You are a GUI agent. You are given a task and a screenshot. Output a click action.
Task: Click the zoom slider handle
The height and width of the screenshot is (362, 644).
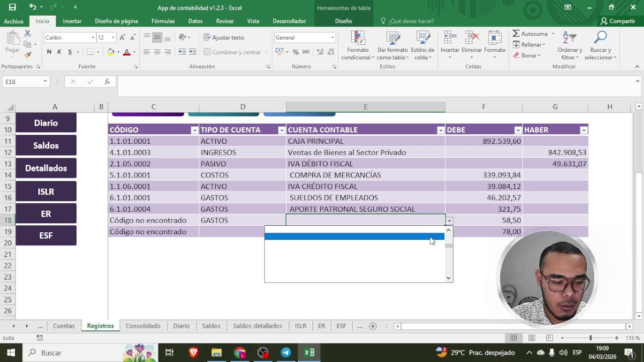coord(590,338)
